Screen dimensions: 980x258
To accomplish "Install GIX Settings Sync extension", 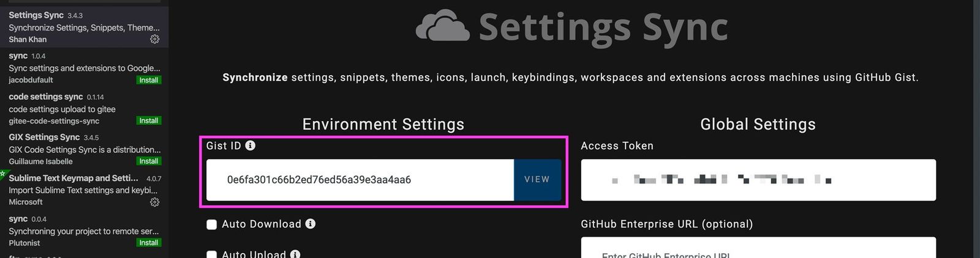I will pos(148,161).
